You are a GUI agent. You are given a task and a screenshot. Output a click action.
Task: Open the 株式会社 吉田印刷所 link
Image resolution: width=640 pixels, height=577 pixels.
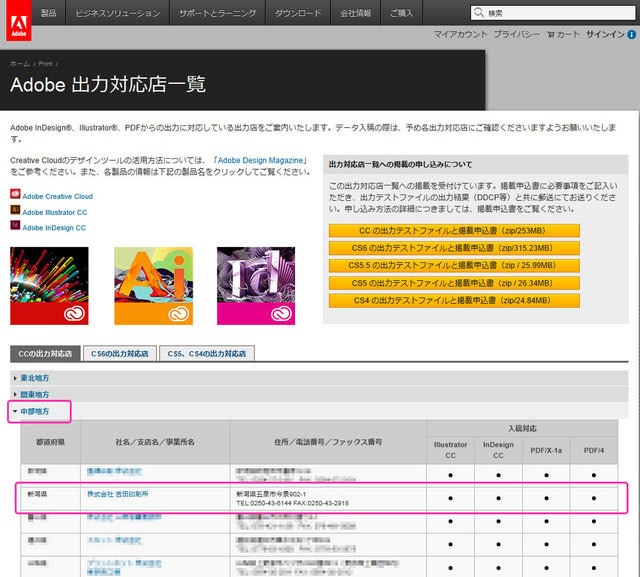pos(118,494)
